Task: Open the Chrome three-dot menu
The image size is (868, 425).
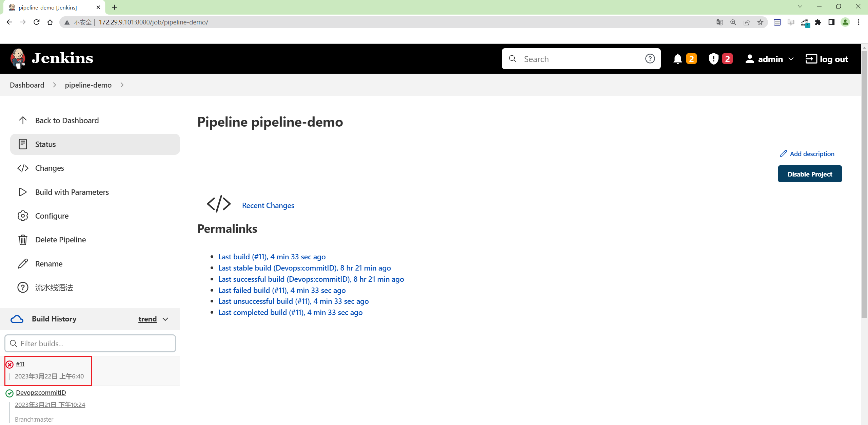Action: point(859,22)
